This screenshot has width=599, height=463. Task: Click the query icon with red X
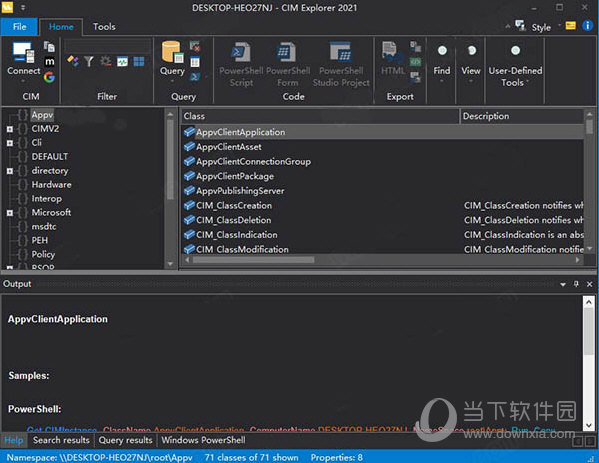[x=195, y=47]
